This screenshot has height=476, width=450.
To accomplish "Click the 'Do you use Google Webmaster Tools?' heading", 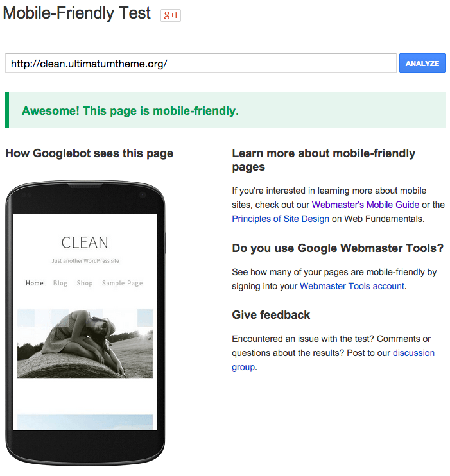I will click(x=338, y=248).
